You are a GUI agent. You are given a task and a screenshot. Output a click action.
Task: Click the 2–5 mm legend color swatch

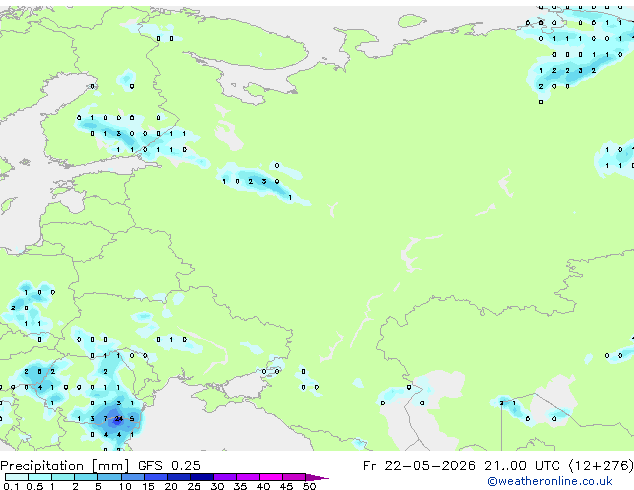click(x=86, y=477)
